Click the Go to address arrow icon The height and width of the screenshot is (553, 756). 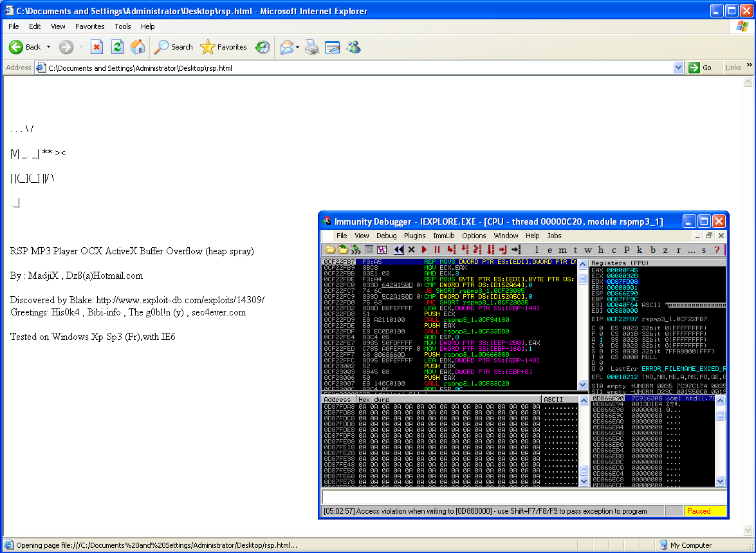[517, 250]
